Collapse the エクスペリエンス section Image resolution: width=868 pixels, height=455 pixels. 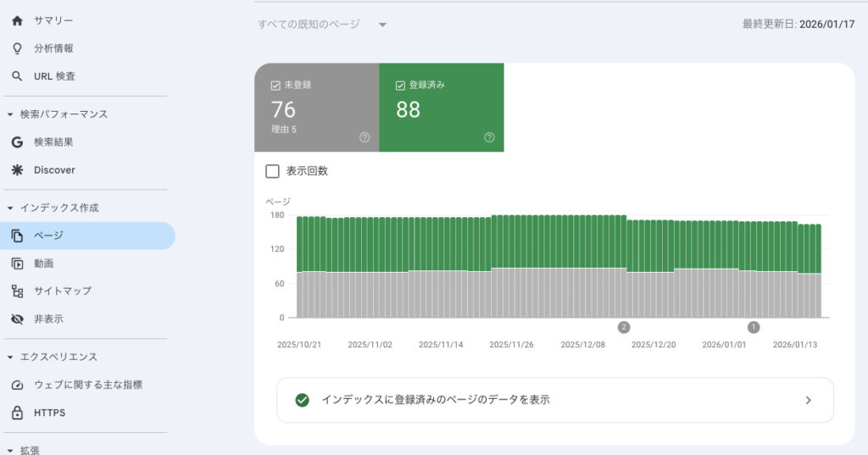[x=10, y=357]
